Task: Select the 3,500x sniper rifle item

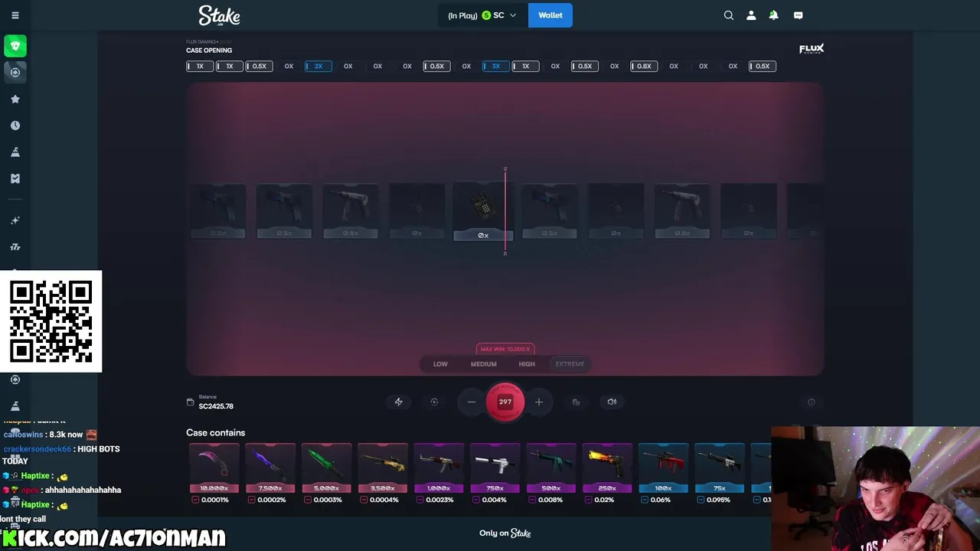Action: (x=383, y=468)
